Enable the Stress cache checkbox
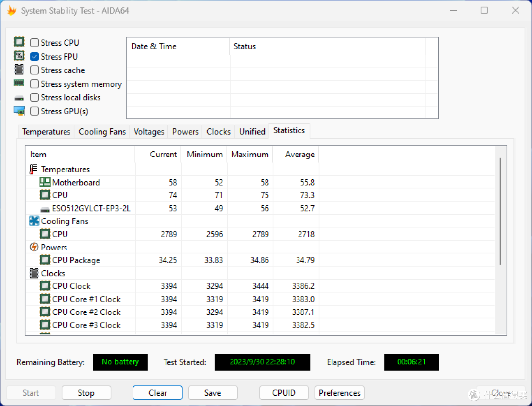This screenshot has height=406, width=532. (34, 70)
